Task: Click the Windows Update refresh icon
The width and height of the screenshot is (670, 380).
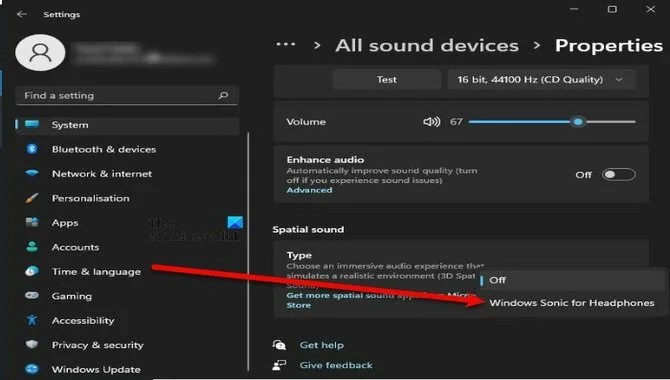Action: 32,368
